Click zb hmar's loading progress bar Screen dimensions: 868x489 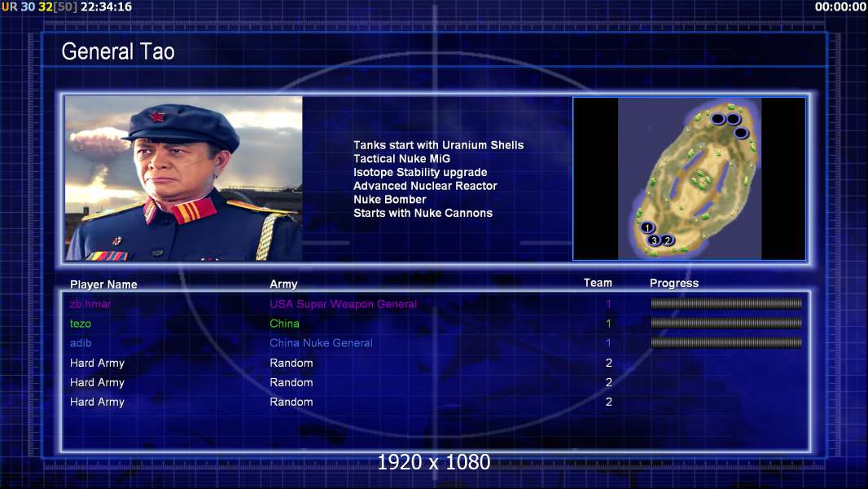point(726,303)
